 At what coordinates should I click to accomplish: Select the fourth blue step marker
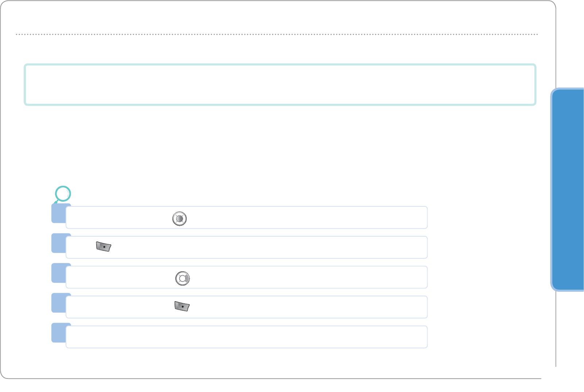(58, 303)
